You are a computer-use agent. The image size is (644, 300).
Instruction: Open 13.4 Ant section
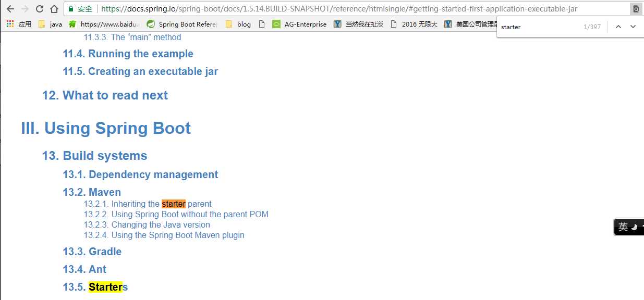(x=84, y=269)
